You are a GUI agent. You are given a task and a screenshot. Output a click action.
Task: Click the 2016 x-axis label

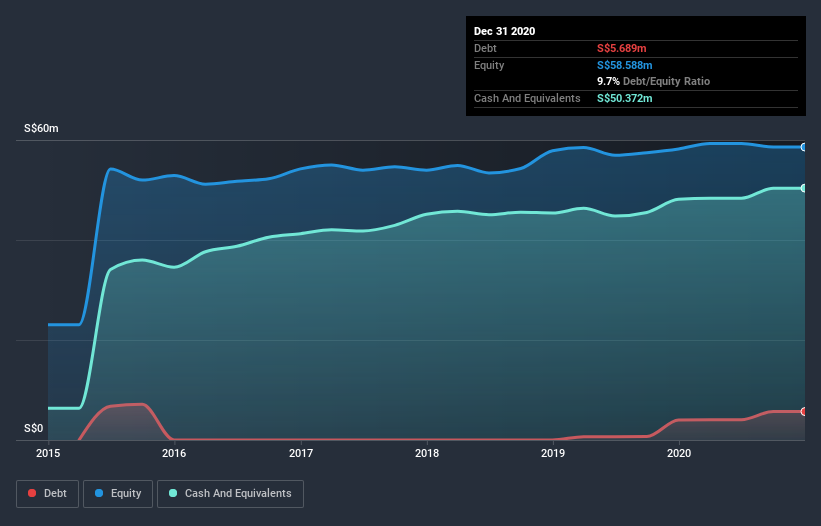[x=174, y=453]
